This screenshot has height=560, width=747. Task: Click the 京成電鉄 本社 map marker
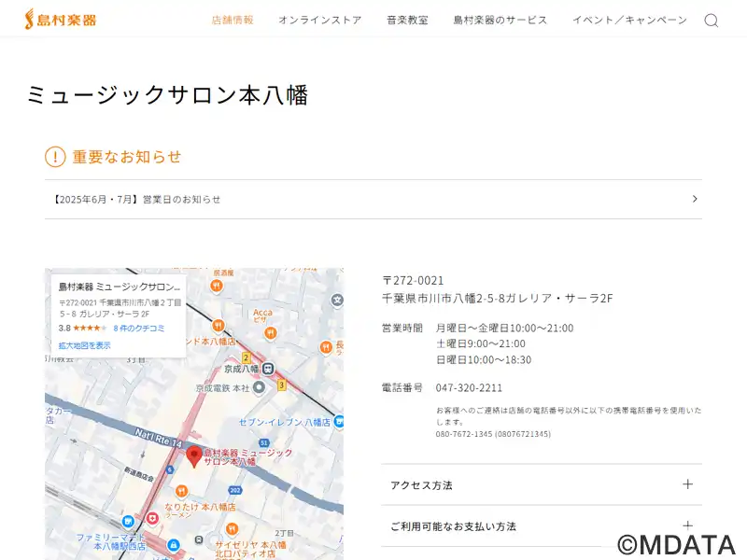tap(259, 387)
